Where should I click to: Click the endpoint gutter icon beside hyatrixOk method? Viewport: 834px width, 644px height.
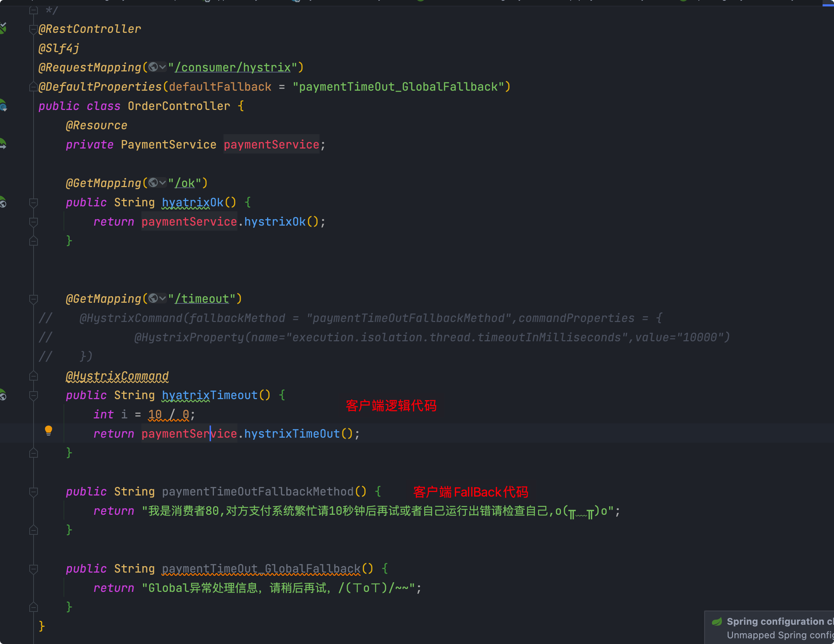[2, 202]
